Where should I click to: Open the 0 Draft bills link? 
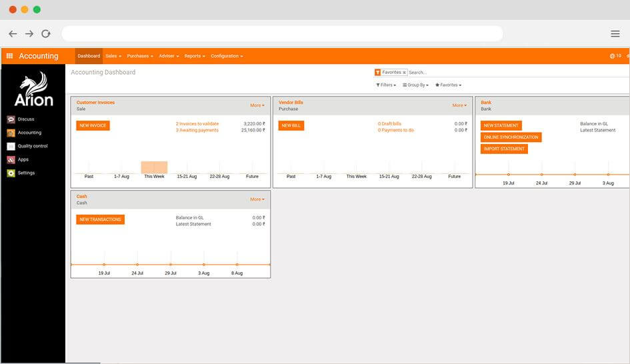click(389, 124)
